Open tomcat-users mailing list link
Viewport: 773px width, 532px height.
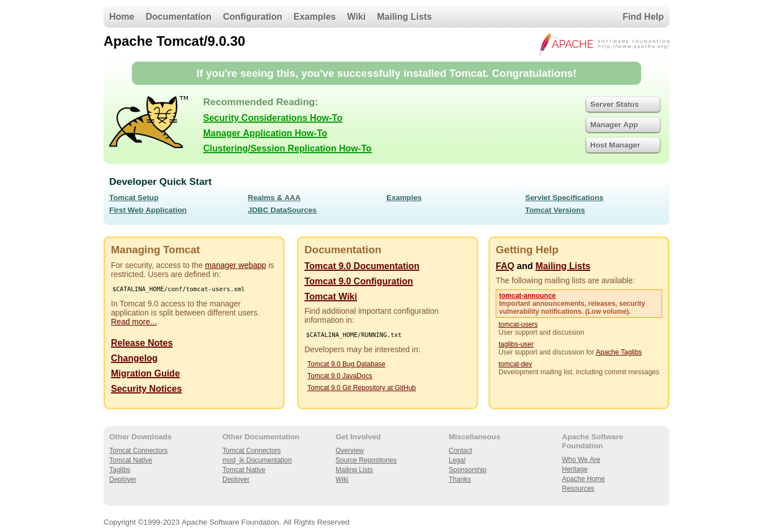coord(518,325)
